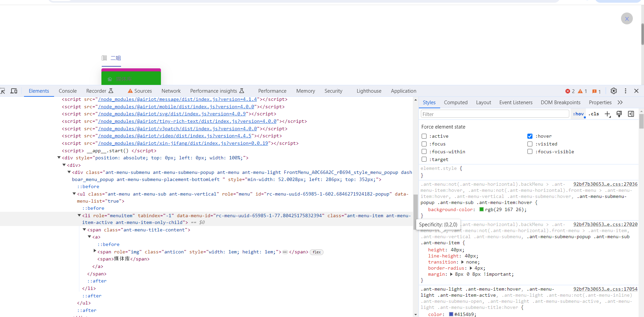This screenshot has width=644, height=317.
Task: Click the table icon beside the page tab
Action: pos(104,58)
